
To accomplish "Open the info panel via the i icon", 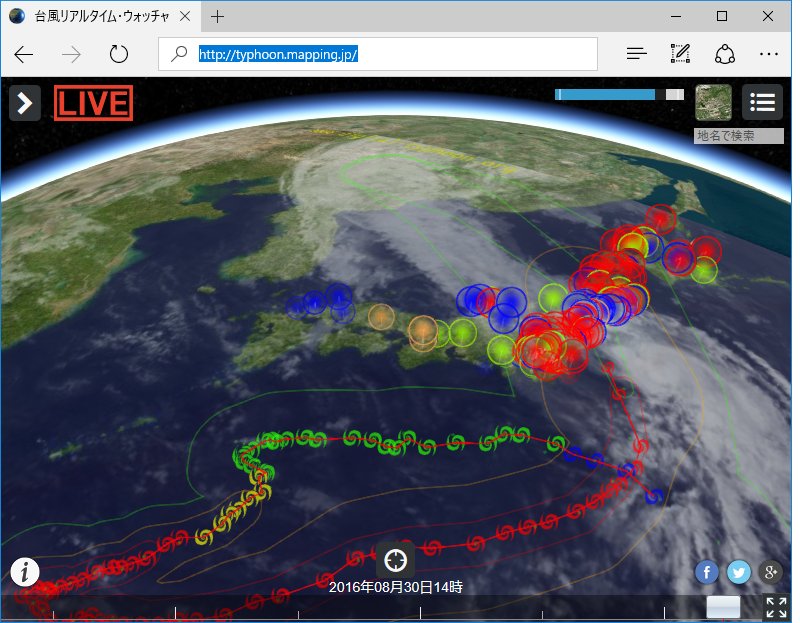I will pyautogui.click(x=25, y=571).
